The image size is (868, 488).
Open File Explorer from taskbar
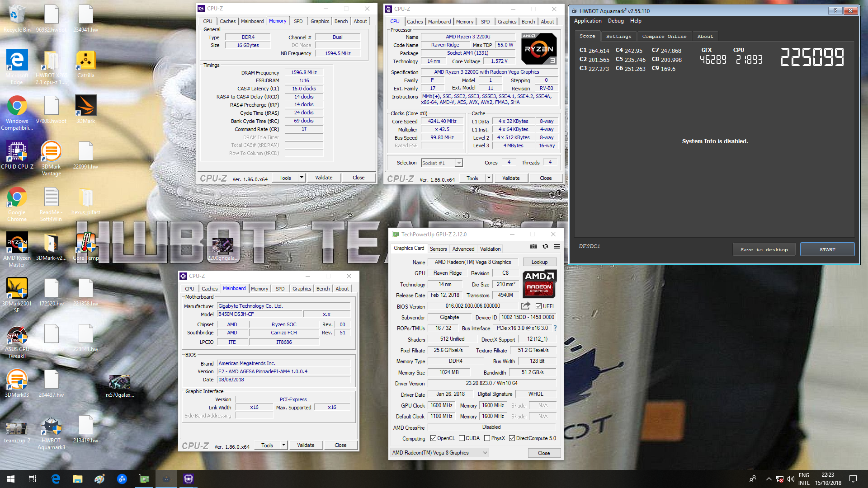point(78,479)
